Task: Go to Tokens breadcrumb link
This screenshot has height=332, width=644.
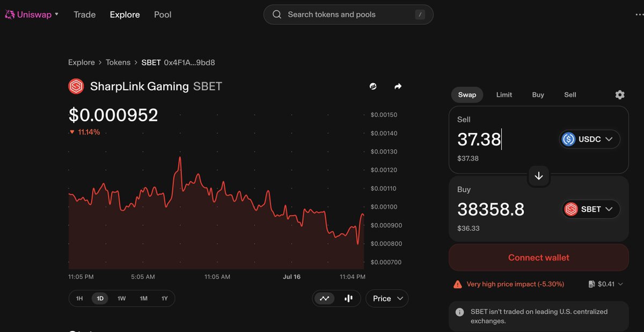Action: coord(118,62)
